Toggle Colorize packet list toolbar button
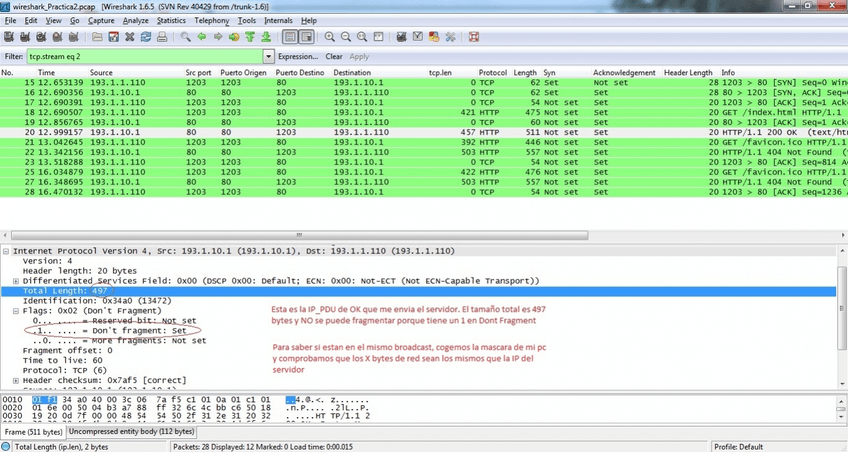The image size is (848, 452). point(290,37)
